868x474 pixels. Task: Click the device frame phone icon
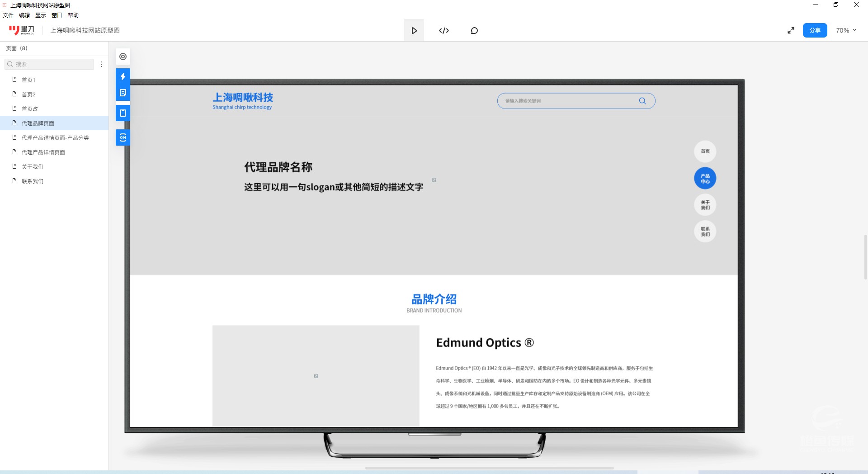pyautogui.click(x=123, y=113)
